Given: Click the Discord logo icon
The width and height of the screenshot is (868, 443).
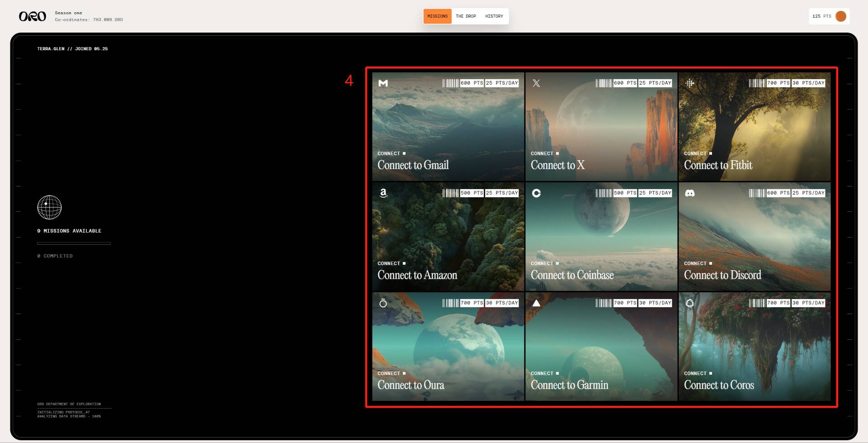Looking at the screenshot, I should (689, 193).
